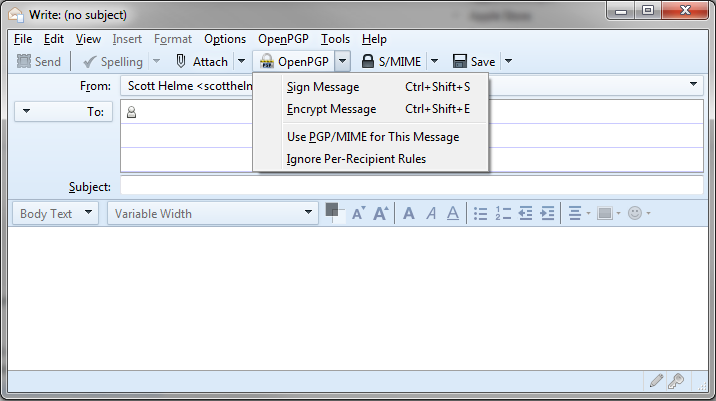Click the S/MIME padlock button
This screenshot has width=716, height=401.
tap(391, 62)
